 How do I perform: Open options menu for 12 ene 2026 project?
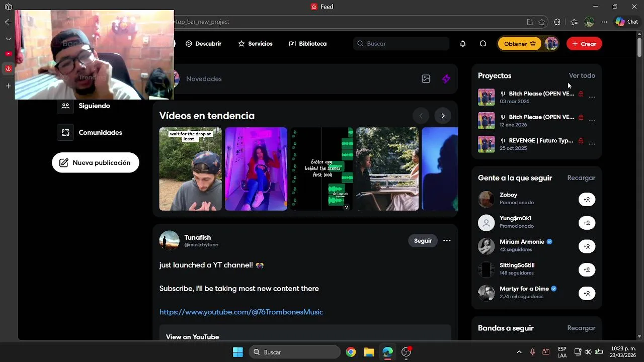592,121
